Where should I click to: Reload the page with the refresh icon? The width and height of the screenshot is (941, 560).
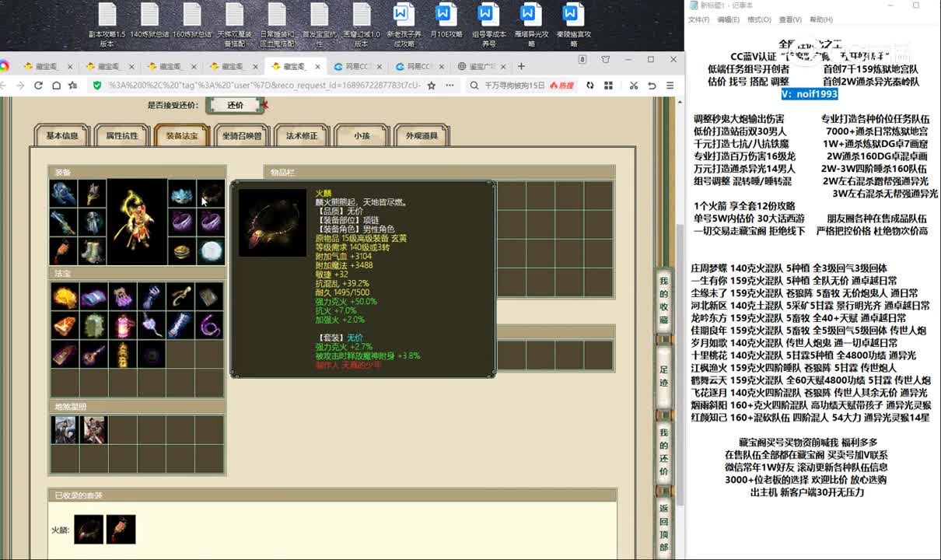pyautogui.click(x=38, y=86)
